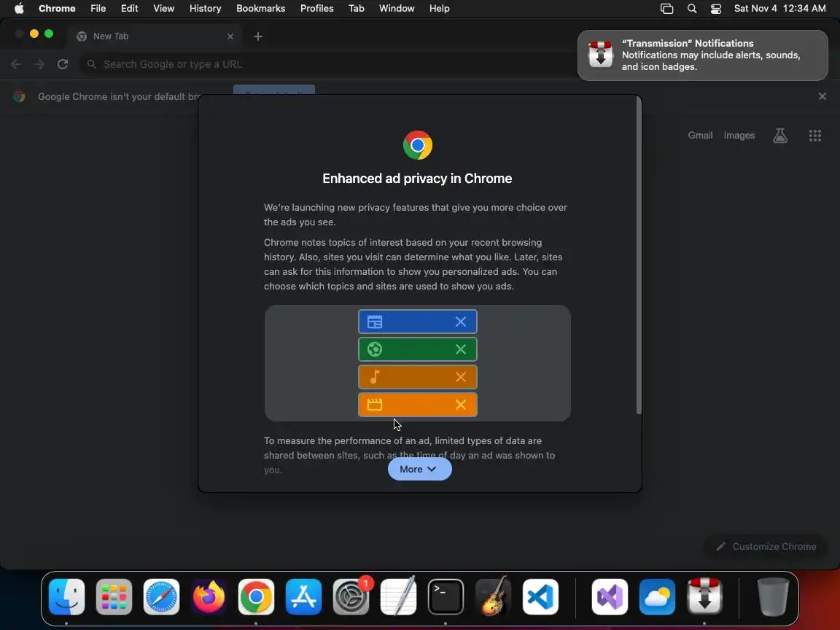Image resolution: width=840 pixels, height=630 pixels.
Task: Open the Images link
Action: [x=739, y=136]
